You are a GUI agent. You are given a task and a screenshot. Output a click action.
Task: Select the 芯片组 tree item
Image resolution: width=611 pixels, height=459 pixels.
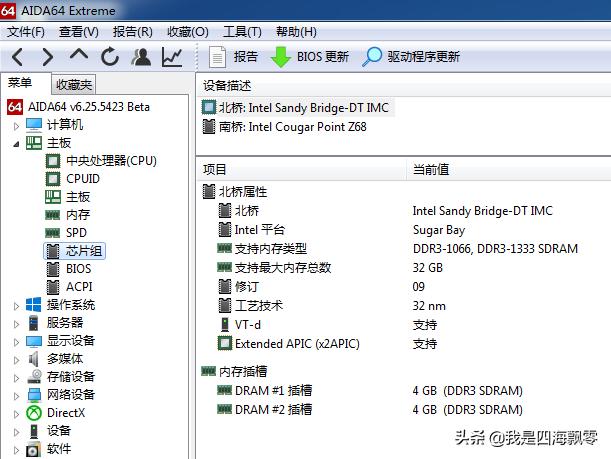click(74, 251)
